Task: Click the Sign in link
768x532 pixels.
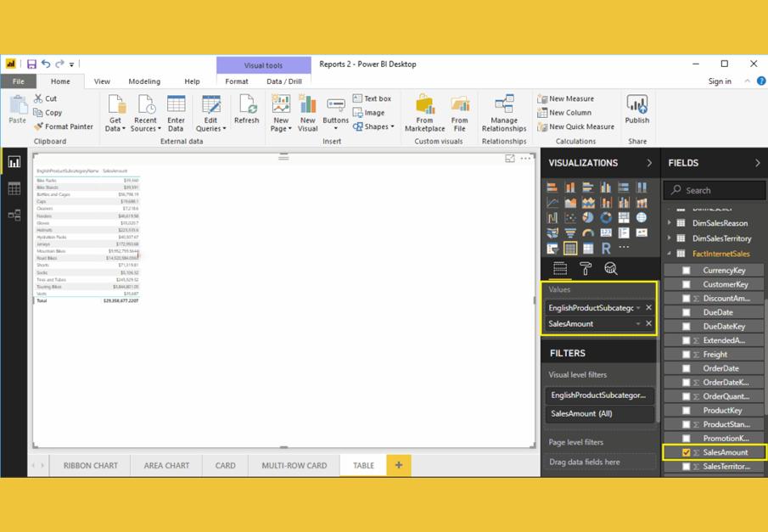Action: pos(720,81)
